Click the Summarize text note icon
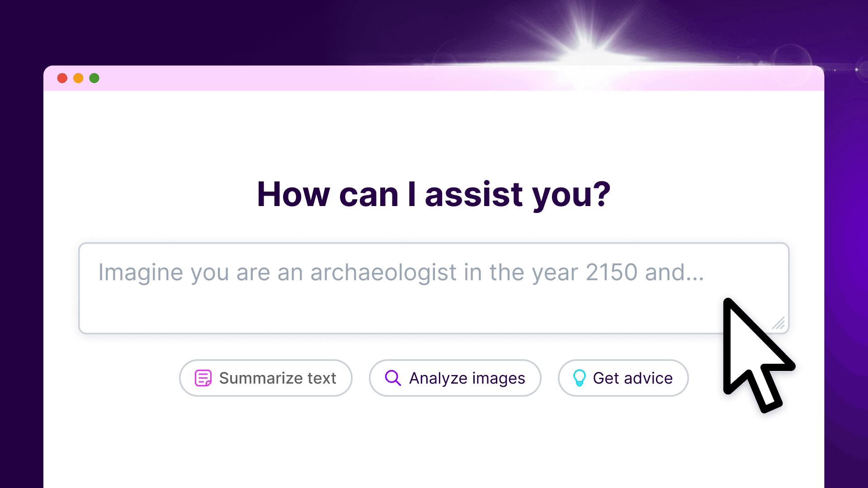The width and height of the screenshot is (868, 488). click(x=203, y=378)
